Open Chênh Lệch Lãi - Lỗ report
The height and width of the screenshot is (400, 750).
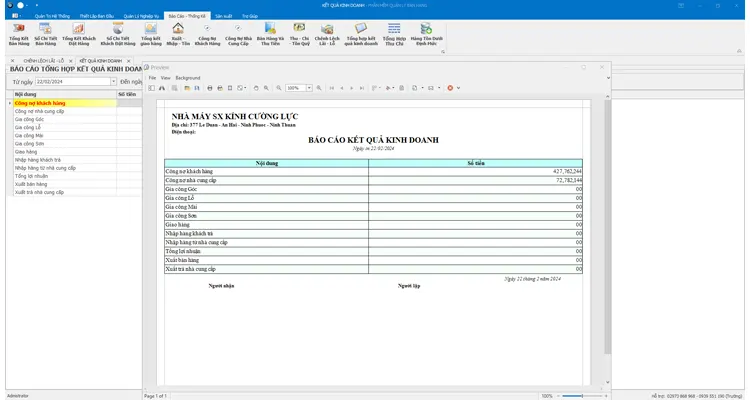click(327, 34)
